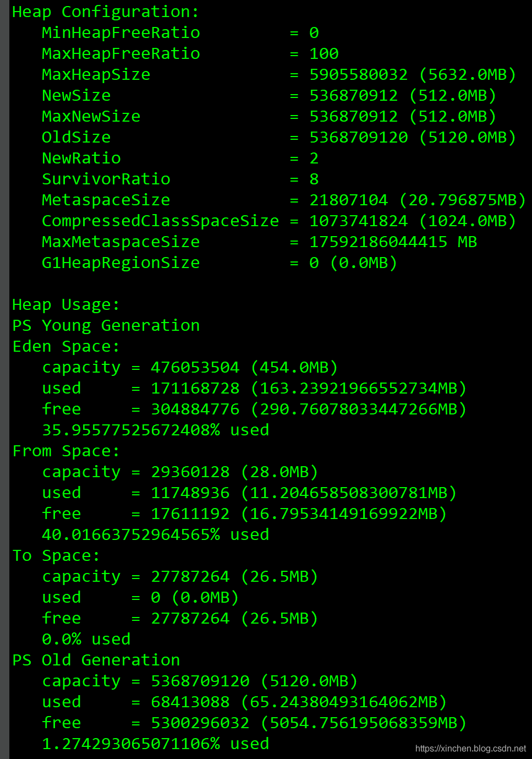This screenshot has width=532, height=759.
Task: Click the CompressedClassSpaceSize label
Action: tap(160, 221)
